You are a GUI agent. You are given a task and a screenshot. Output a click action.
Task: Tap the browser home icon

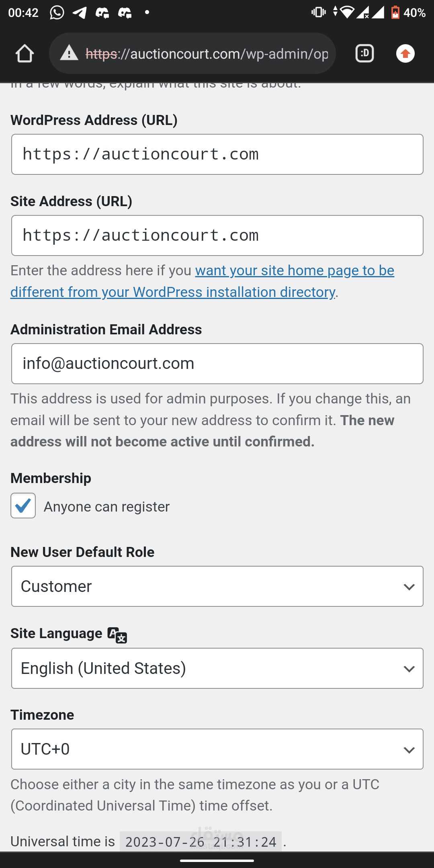25,53
